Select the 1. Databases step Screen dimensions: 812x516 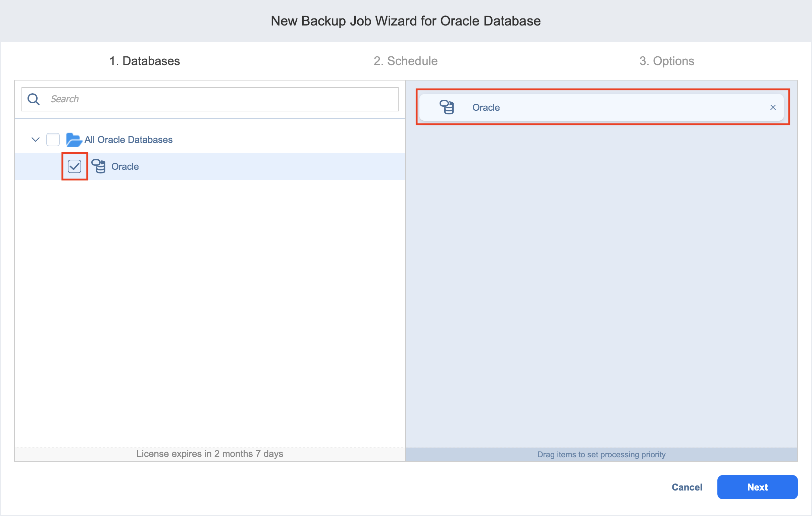[x=145, y=61]
